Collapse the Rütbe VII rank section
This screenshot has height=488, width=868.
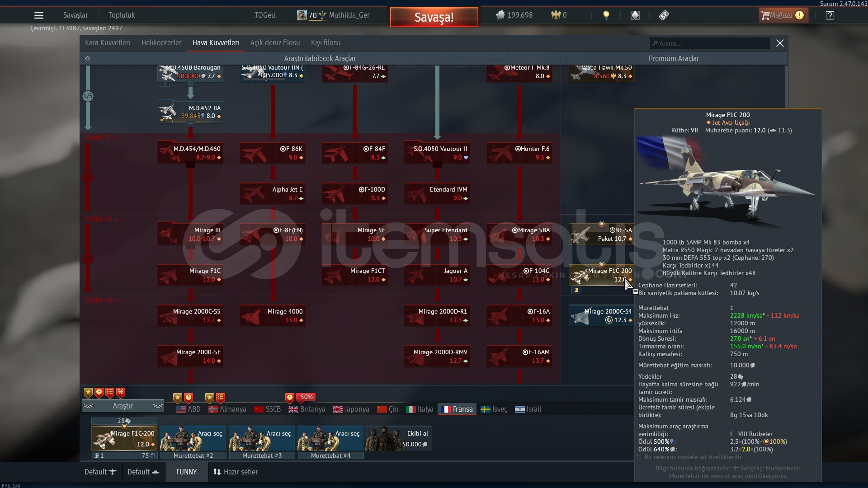pos(117,219)
